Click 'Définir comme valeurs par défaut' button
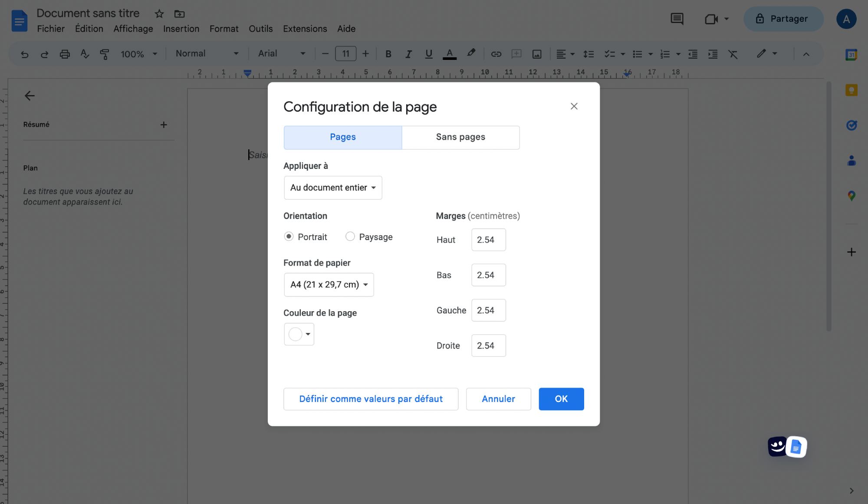 tap(371, 399)
